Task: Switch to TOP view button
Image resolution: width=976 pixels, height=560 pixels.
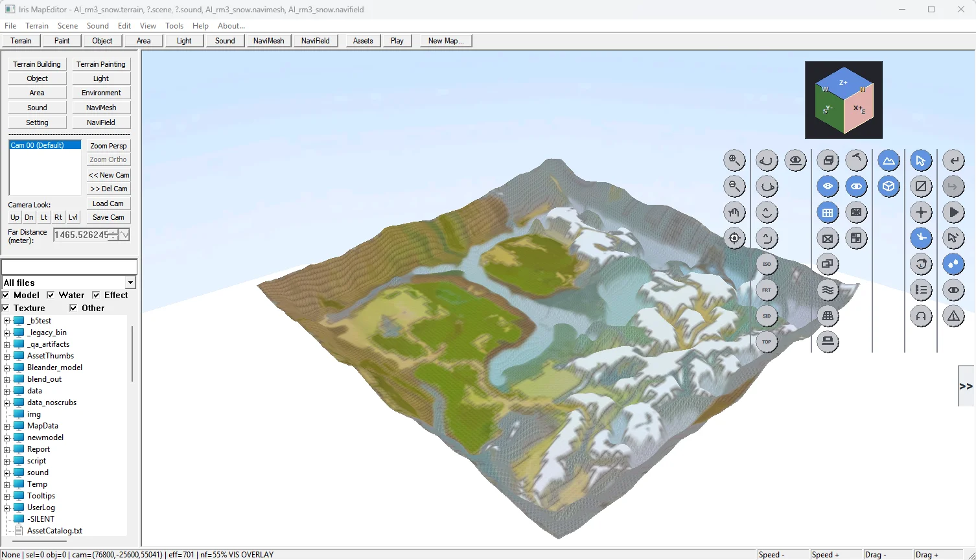Action: pyautogui.click(x=767, y=342)
